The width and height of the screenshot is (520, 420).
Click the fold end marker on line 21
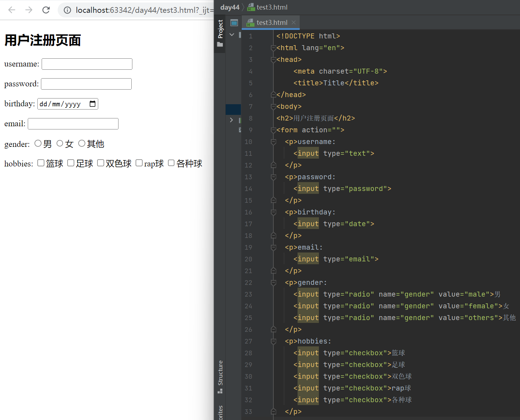pos(273,271)
